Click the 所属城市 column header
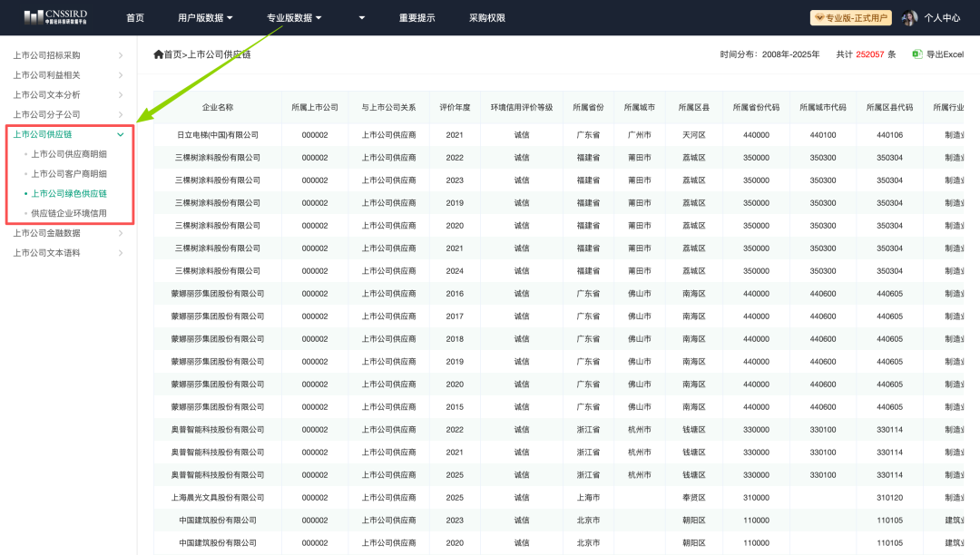The height and width of the screenshot is (555, 980). point(640,107)
